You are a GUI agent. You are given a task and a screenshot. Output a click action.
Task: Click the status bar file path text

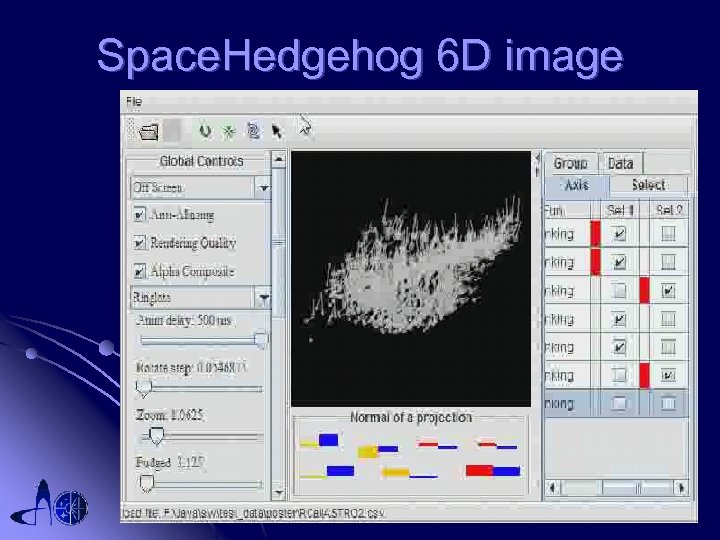click(x=253, y=514)
